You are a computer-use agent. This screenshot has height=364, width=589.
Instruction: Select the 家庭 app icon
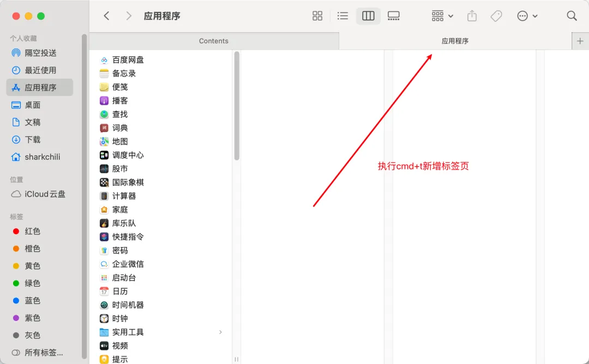tap(104, 209)
